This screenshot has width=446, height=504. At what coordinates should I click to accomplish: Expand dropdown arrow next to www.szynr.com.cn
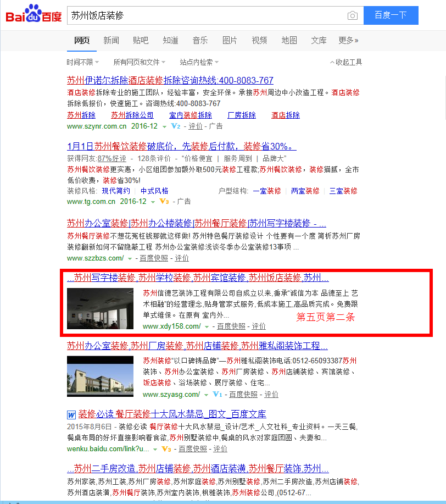point(165,126)
